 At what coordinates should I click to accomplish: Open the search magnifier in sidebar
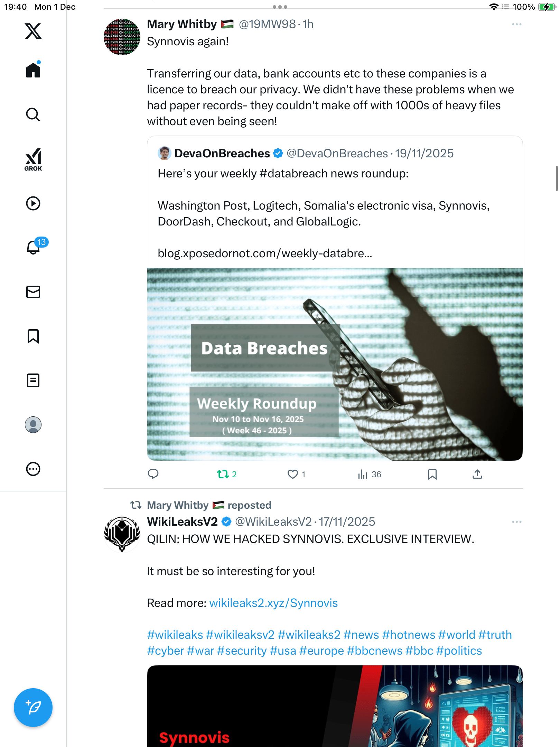(33, 114)
